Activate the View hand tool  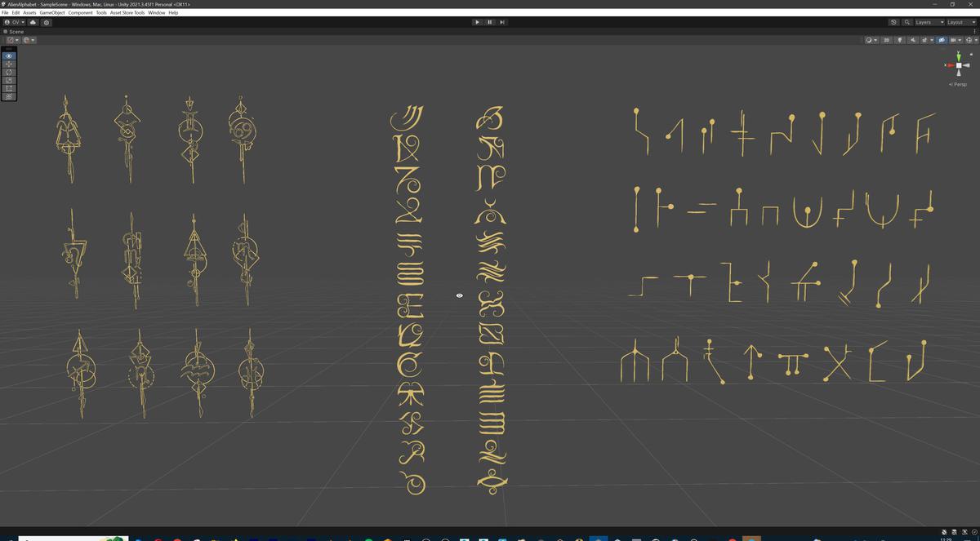pos(10,55)
